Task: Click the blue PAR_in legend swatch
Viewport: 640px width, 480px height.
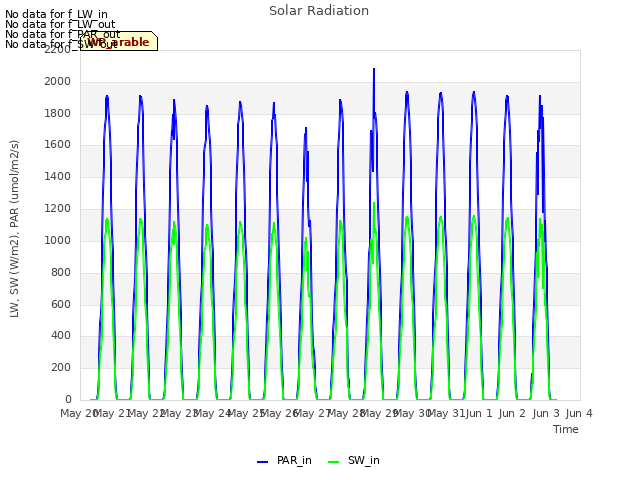Action: coord(262,462)
